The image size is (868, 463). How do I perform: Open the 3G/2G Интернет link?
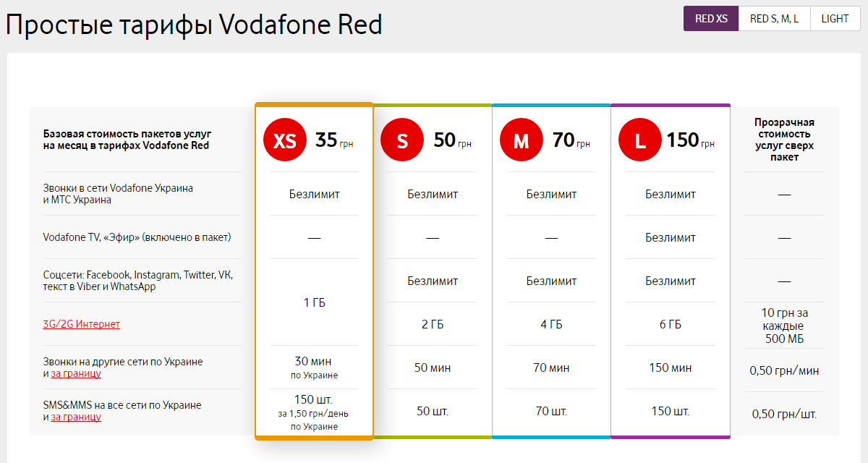tap(82, 324)
